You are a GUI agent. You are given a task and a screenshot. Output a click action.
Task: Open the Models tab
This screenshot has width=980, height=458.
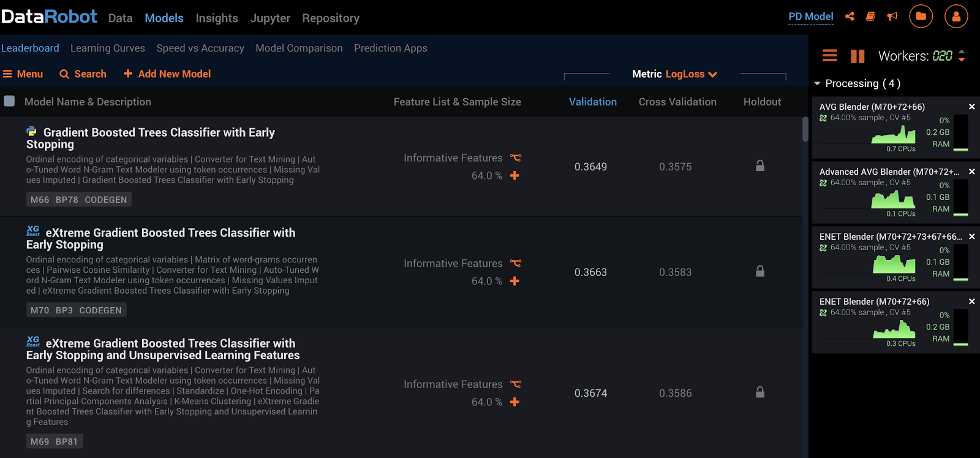point(164,18)
